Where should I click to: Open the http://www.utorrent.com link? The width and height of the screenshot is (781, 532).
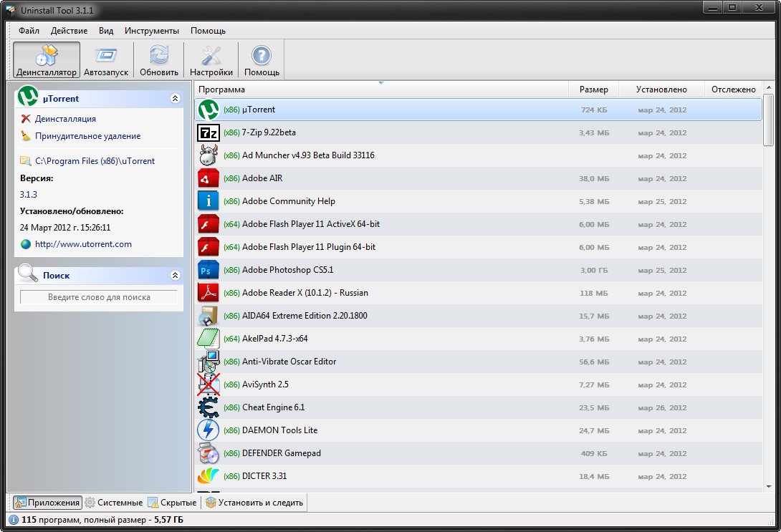tap(83, 244)
